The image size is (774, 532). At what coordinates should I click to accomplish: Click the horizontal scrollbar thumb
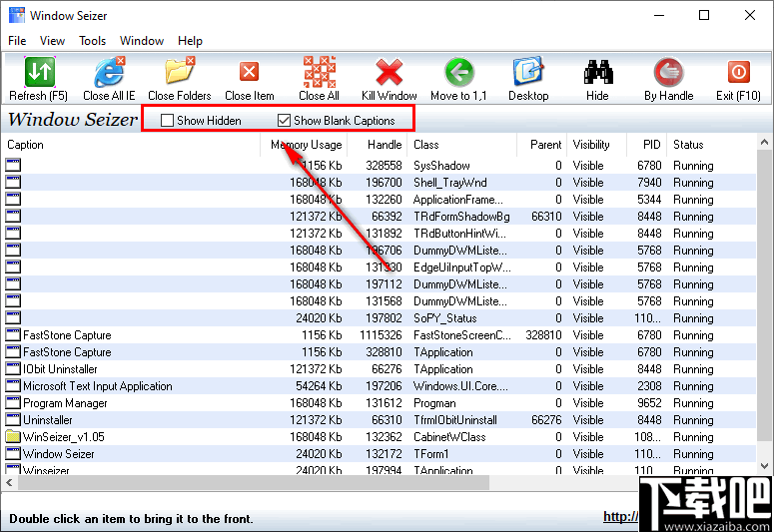254,482
